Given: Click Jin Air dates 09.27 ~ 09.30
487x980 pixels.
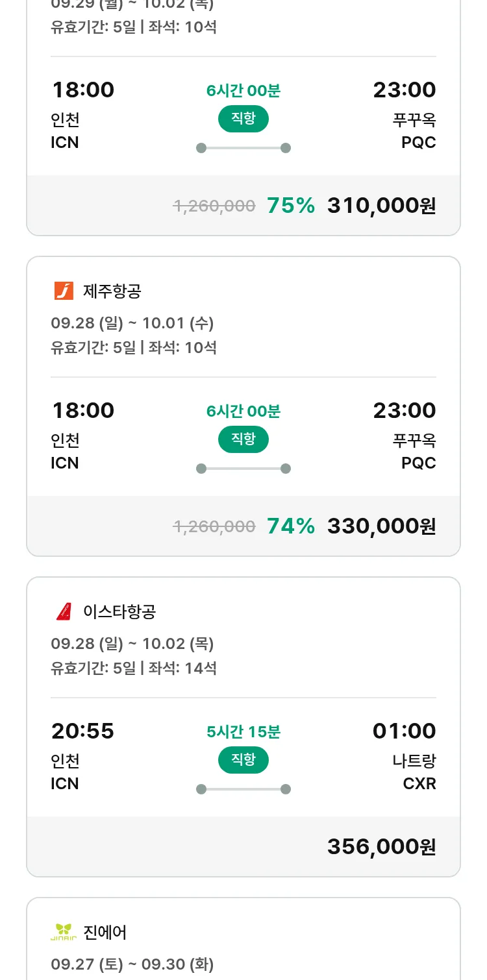Looking at the screenshot, I should (132, 964).
